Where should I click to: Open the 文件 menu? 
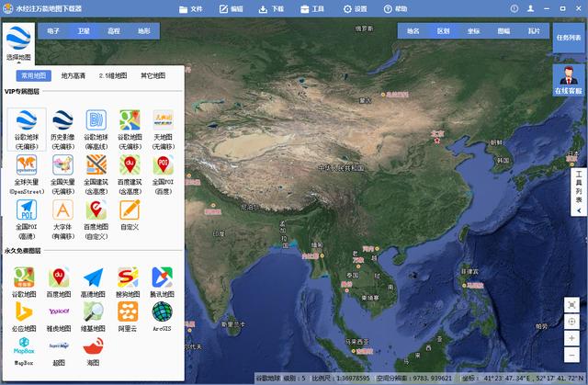click(x=190, y=8)
